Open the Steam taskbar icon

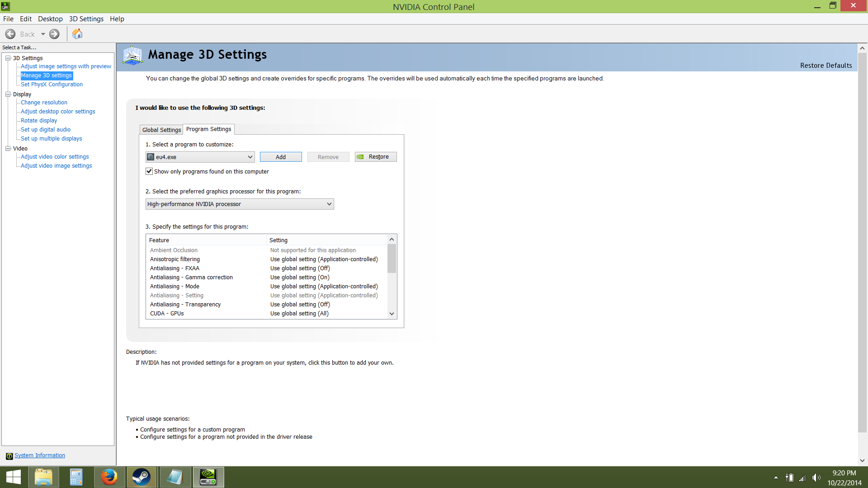(142, 477)
